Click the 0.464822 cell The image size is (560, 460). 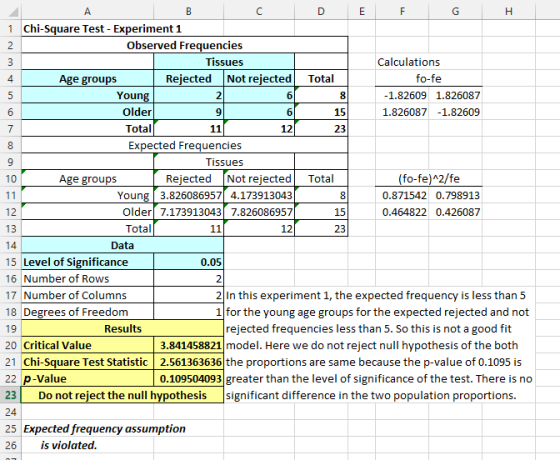[402, 212]
